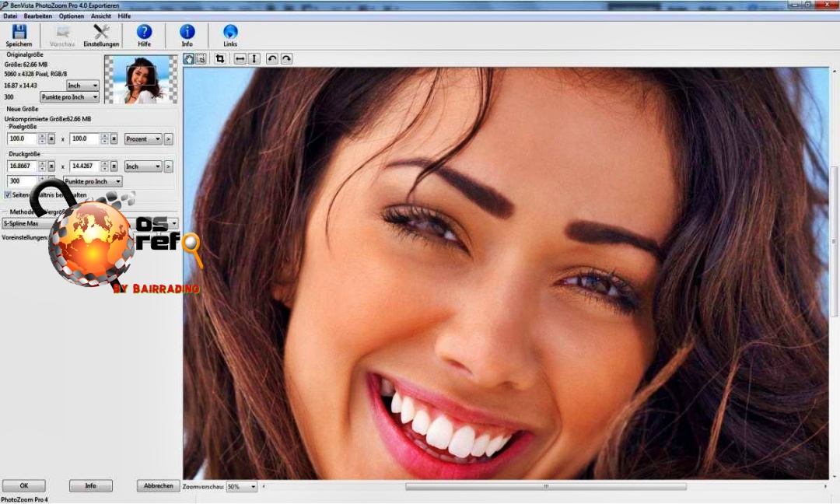Click the vertical scrollbar thumb

[x=835, y=241]
